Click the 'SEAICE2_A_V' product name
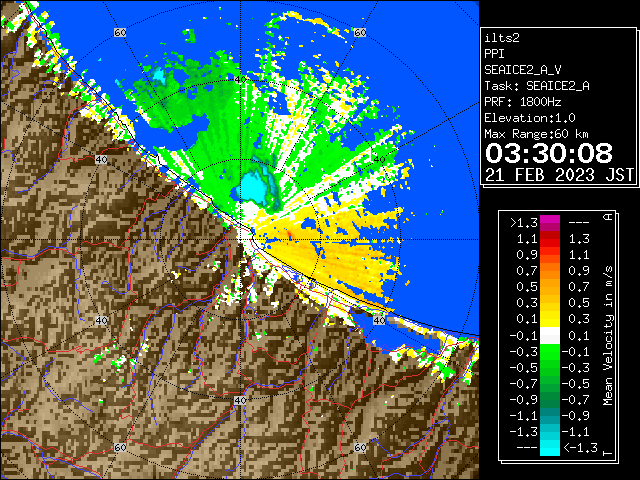The height and width of the screenshot is (480, 640). [x=523, y=70]
